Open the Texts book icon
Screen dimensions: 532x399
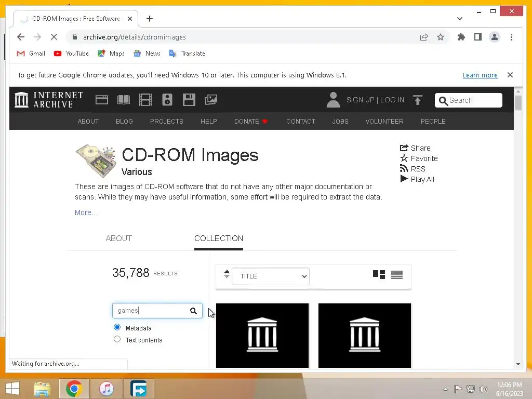[x=124, y=100]
